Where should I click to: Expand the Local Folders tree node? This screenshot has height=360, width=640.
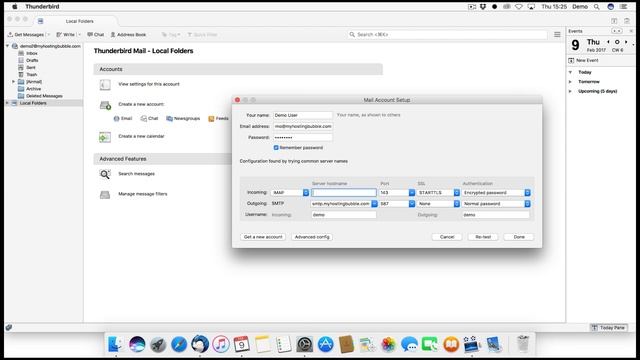point(7,103)
